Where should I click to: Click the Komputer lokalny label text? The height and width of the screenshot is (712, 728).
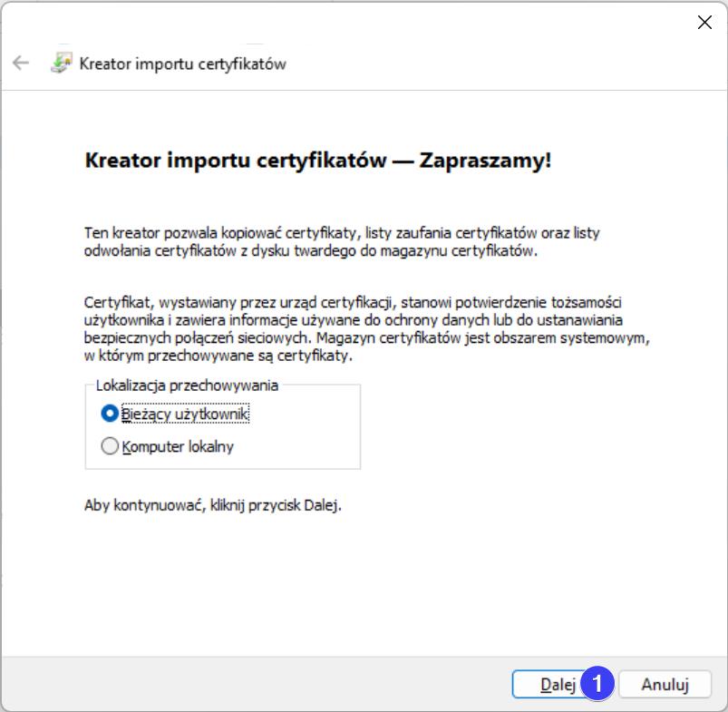[x=178, y=446]
